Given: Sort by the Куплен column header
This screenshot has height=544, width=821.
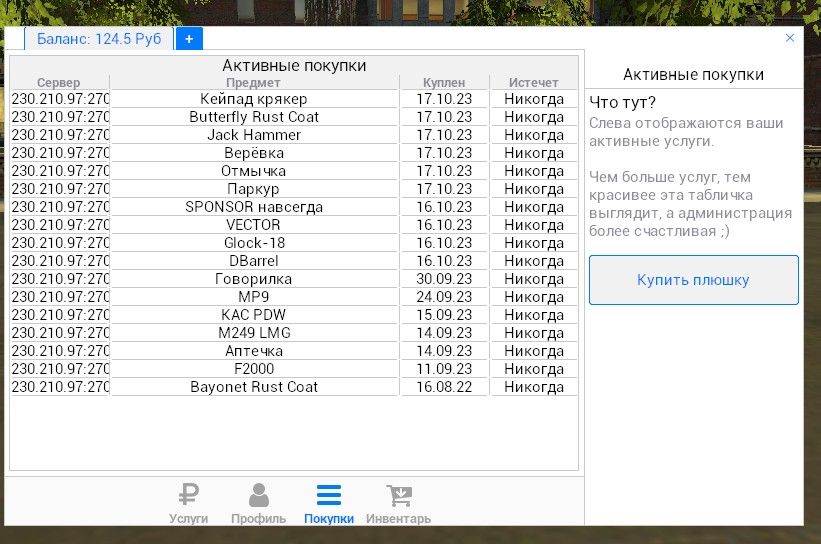Looking at the screenshot, I should pyautogui.click(x=444, y=83).
